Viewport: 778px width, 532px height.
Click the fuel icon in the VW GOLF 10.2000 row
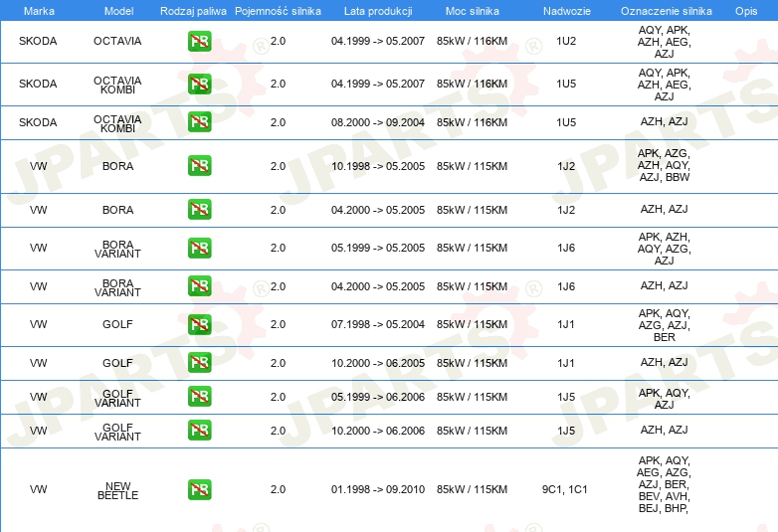coord(199,362)
